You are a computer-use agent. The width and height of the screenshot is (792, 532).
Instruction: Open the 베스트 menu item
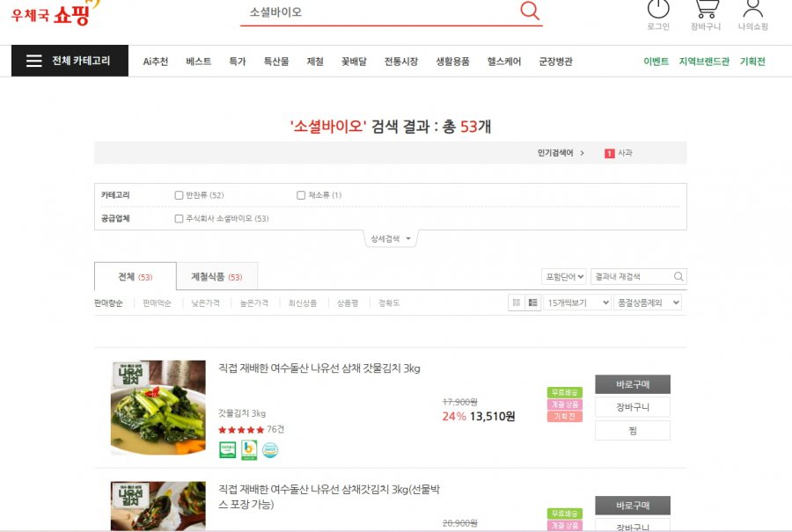pos(199,62)
